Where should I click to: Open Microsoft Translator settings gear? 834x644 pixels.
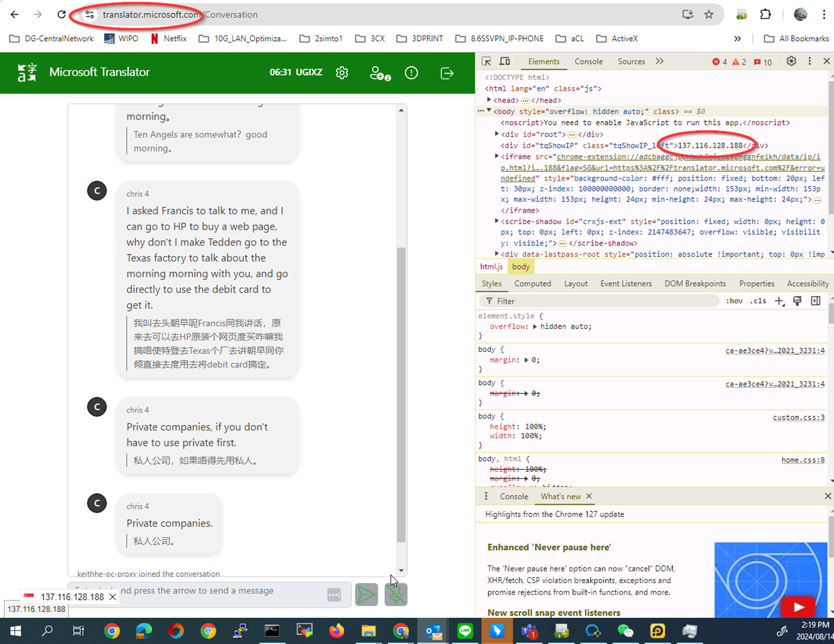tap(342, 73)
